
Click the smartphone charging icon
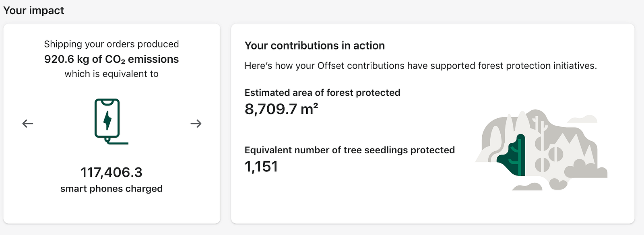tap(107, 120)
